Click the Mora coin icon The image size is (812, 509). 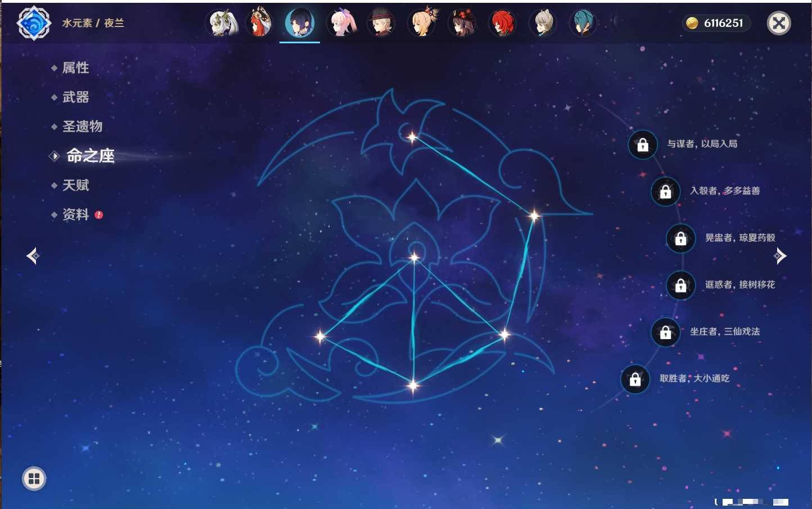[692, 23]
